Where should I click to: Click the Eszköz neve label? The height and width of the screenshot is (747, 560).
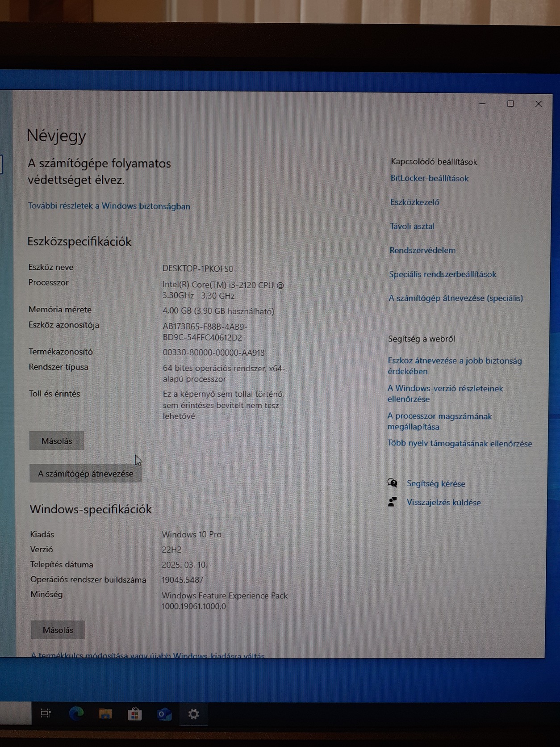(x=51, y=267)
